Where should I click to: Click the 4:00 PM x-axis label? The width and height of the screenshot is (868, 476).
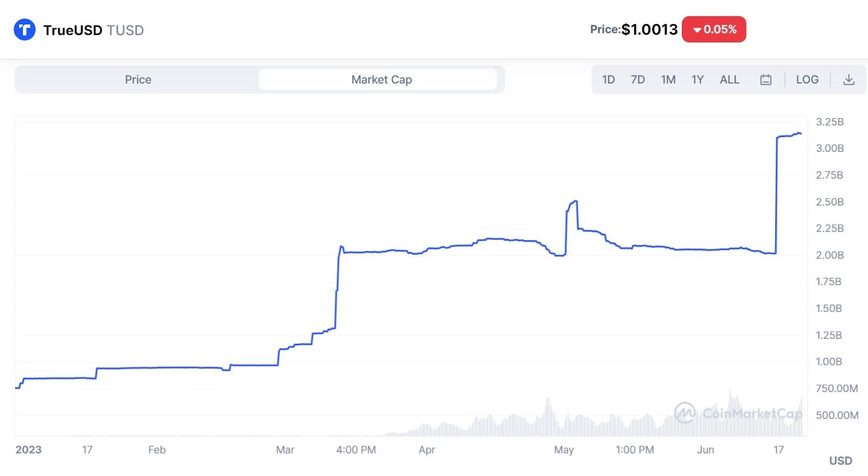pyautogui.click(x=356, y=450)
